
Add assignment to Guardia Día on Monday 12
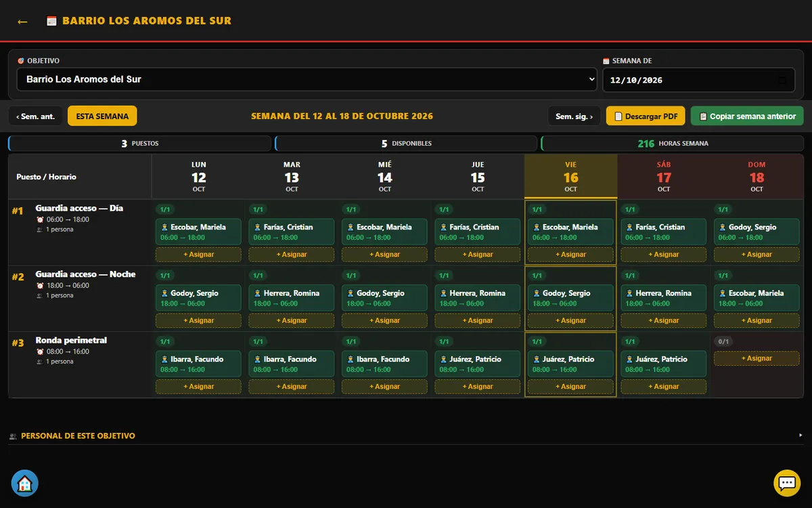coord(198,255)
